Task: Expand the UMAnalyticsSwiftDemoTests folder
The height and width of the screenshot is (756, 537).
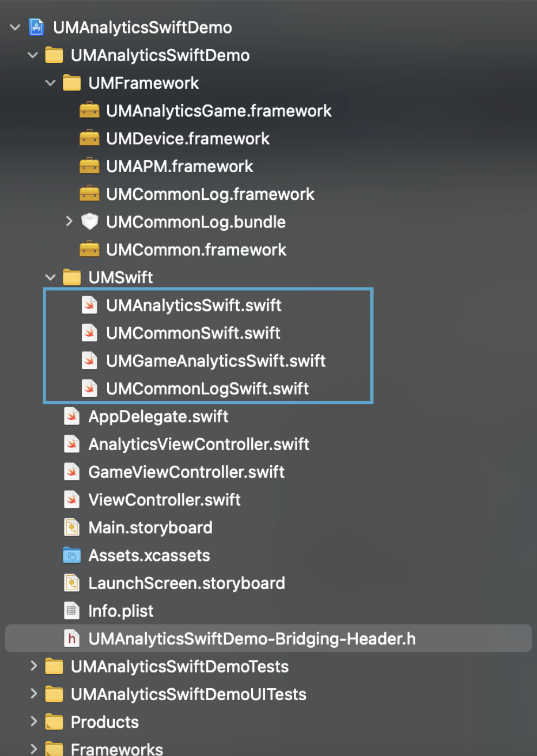Action: point(34,666)
